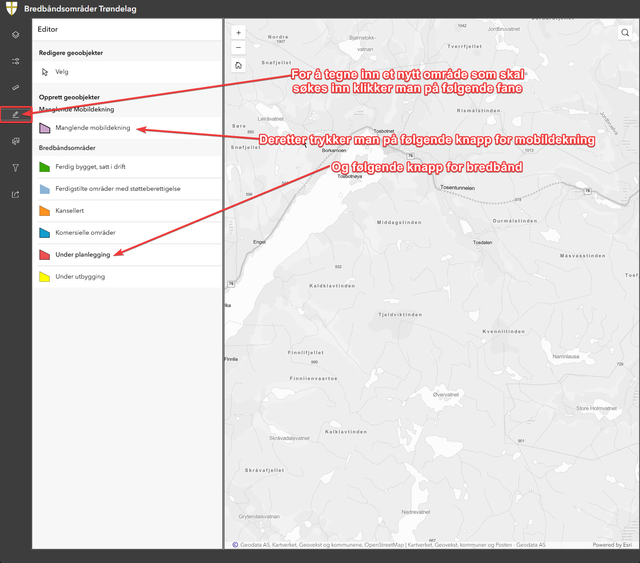Choose the Under planlegging template
Viewport: 640px width, 563px height.
[x=127, y=255]
